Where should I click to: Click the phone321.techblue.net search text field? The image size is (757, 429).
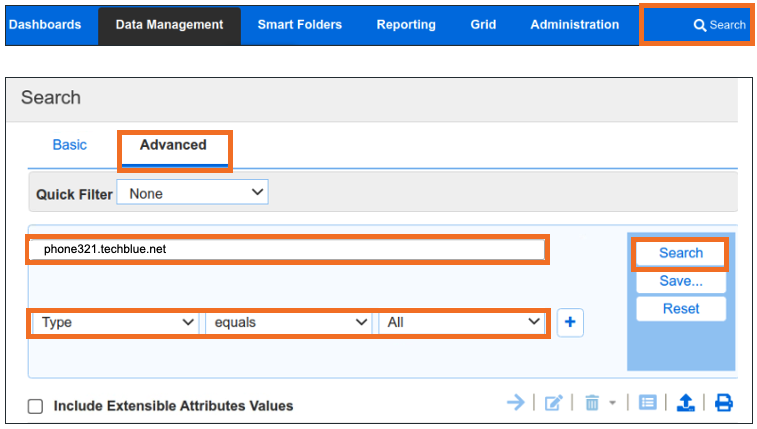point(288,249)
